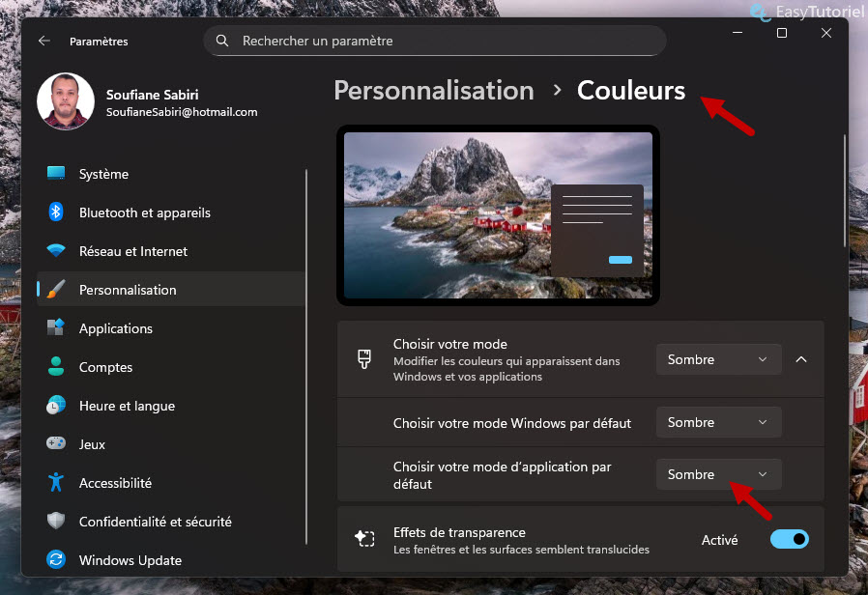Return to Personnalisation via the breadcrumb
868x595 pixels.
[432, 90]
